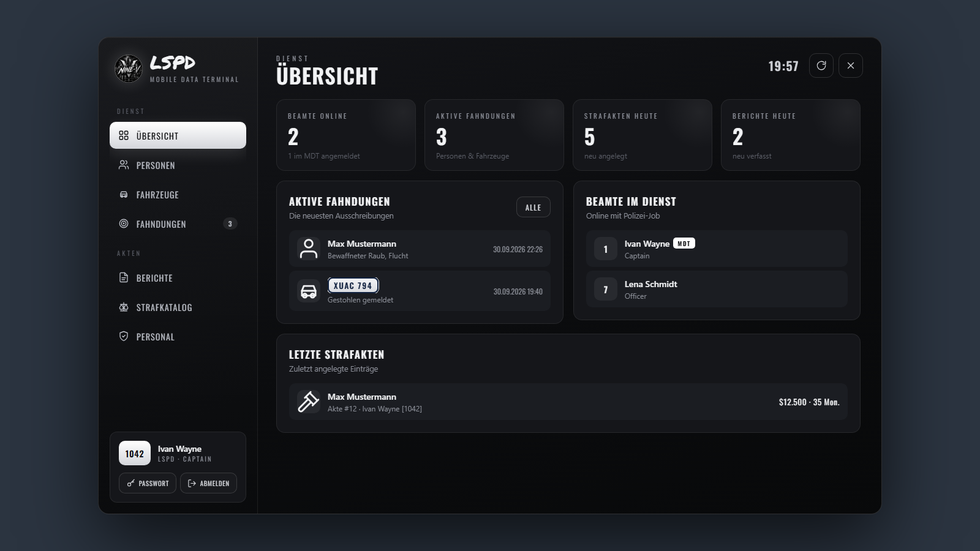Click the Berichte Heute stat card

[x=791, y=135]
